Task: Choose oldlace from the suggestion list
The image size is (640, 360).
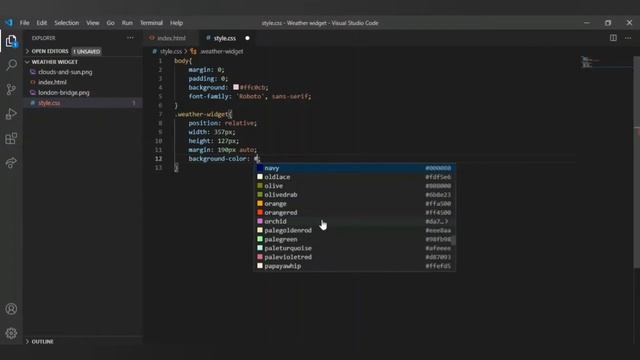Action: 354,177
